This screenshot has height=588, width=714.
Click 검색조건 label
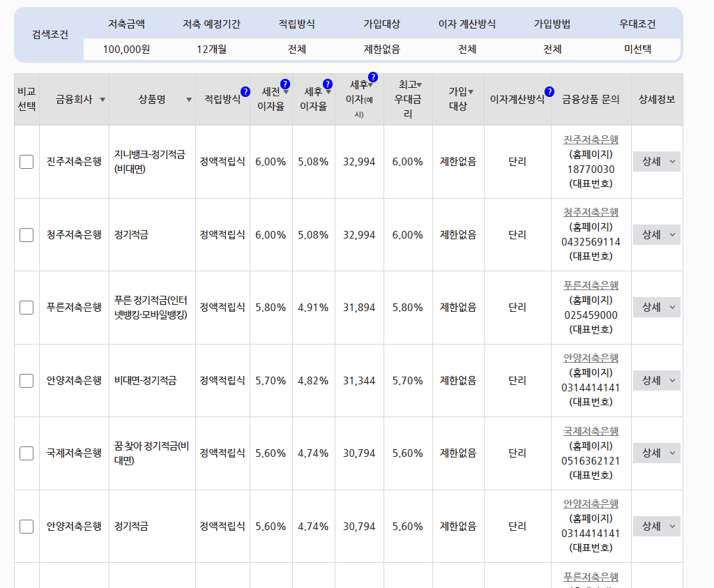tap(50, 35)
